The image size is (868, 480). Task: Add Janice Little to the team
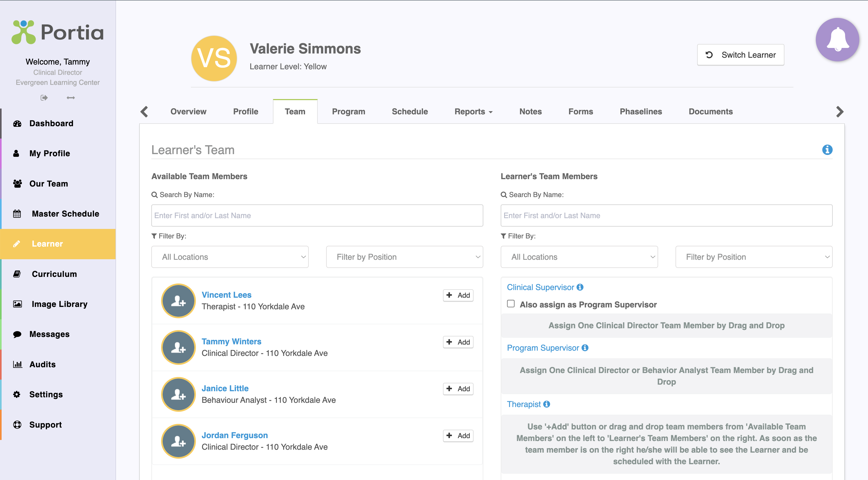coord(458,389)
